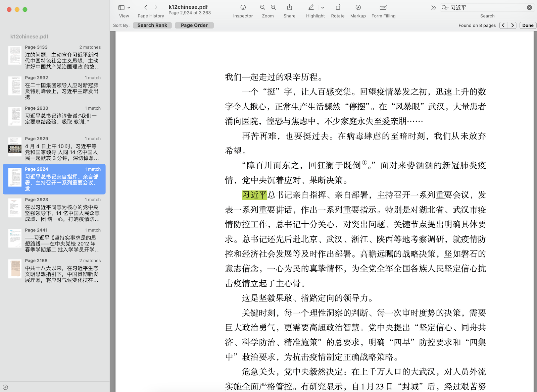Sort results by Page Order
The width and height of the screenshot is (537, 392).
pos(194,25)
